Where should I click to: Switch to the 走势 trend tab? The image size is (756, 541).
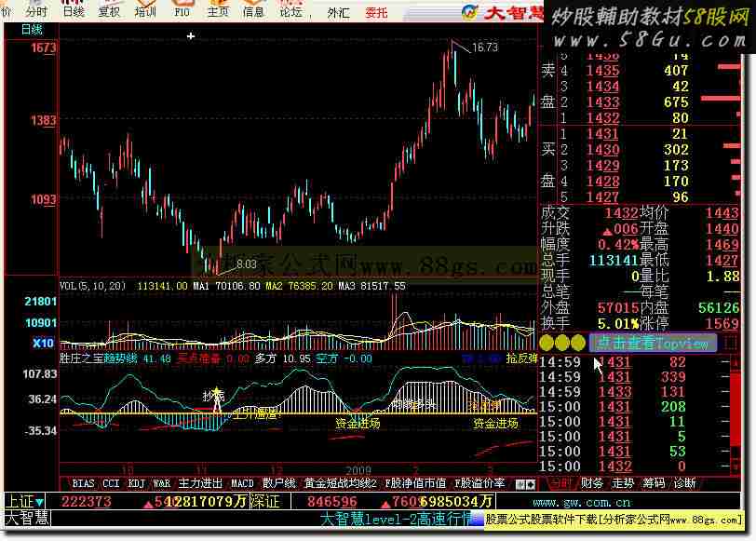pos(623,483)
